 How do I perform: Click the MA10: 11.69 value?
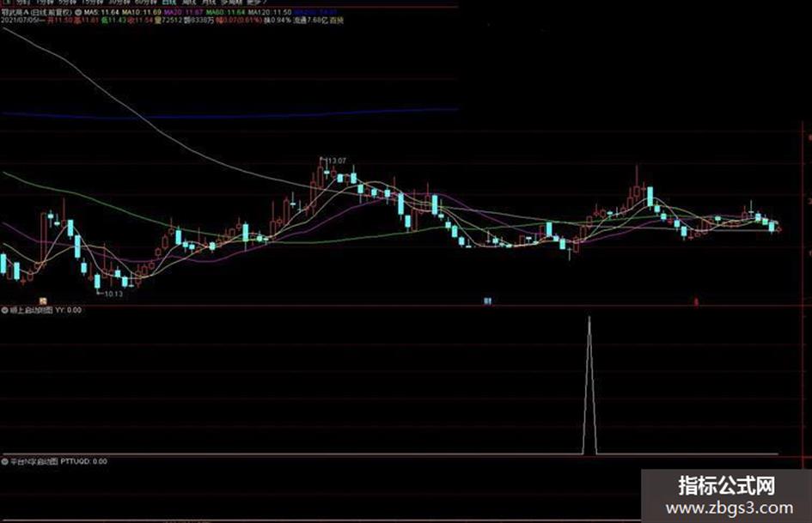pyautogui.click(x=142, y=12)
